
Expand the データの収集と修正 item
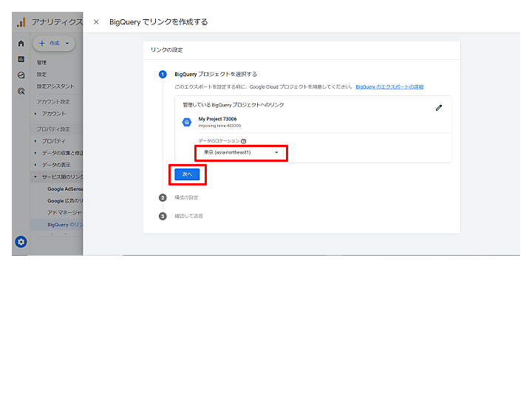pos(58,153)
